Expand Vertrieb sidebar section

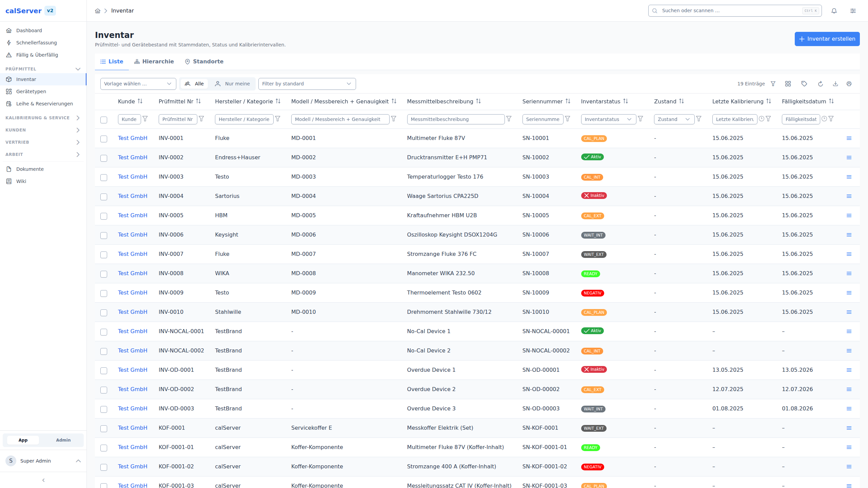click(x=43, y=142)
